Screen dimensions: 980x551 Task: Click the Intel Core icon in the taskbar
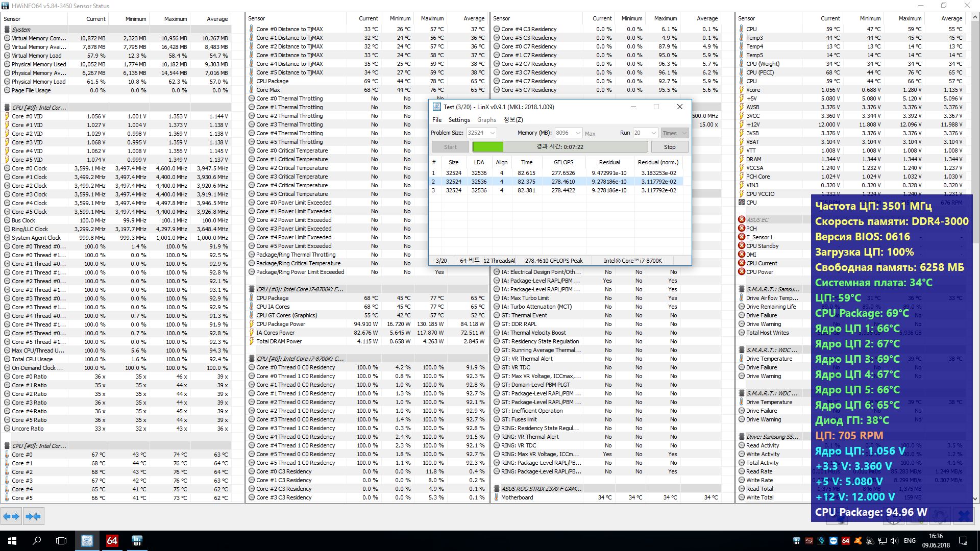point(87,540)
